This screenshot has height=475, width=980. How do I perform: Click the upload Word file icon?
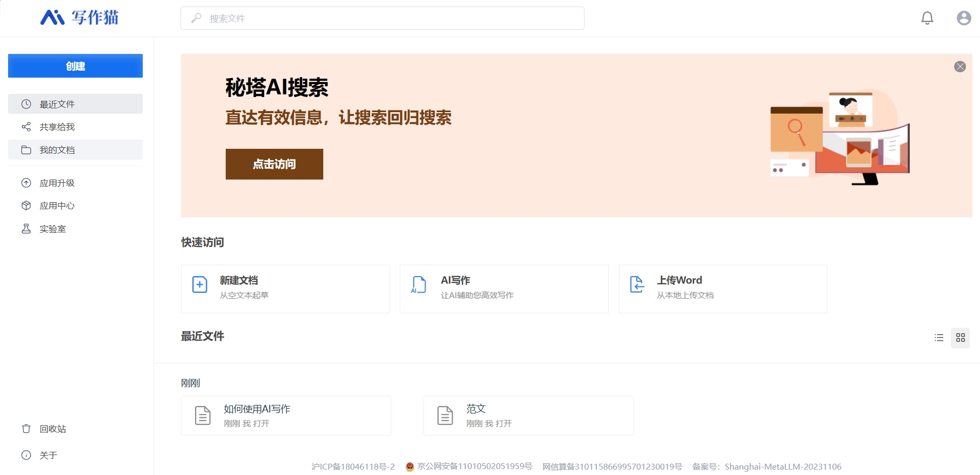[637, 284]
